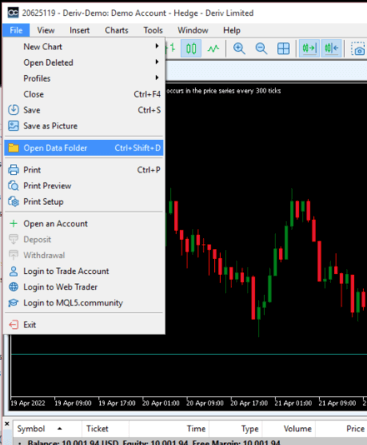367x445 pixels.
Task: Click the screenshot camera icon
Action: (x=358, y=49)
